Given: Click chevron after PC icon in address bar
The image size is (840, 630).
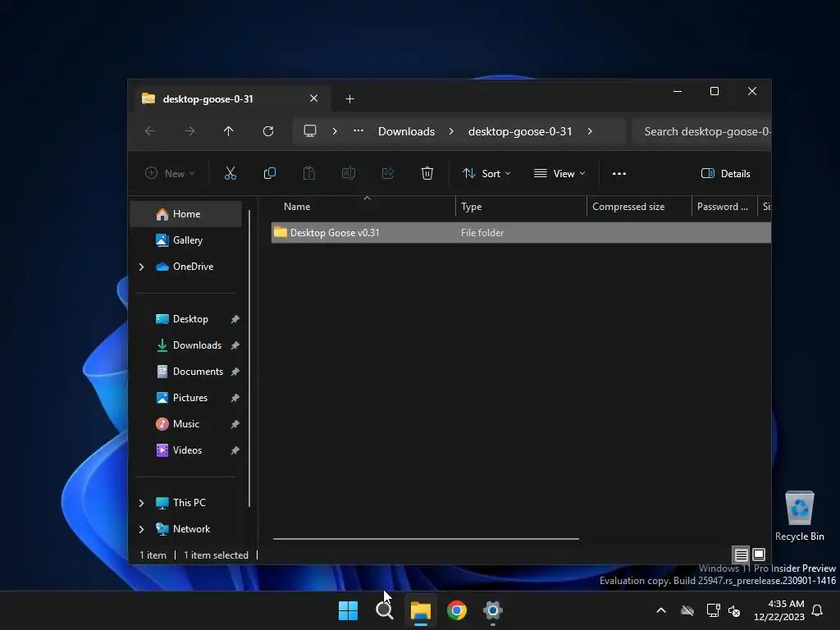Looking at the screenshot, I should coord(335,131).
